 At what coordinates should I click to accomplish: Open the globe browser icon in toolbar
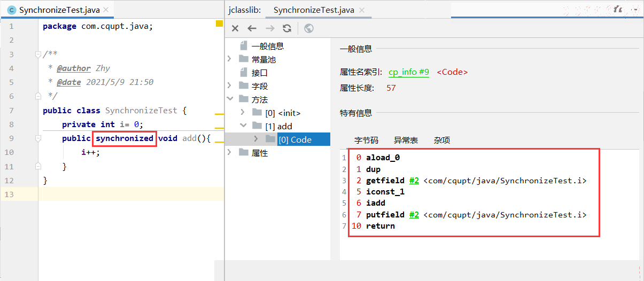(x=309, y=28)
